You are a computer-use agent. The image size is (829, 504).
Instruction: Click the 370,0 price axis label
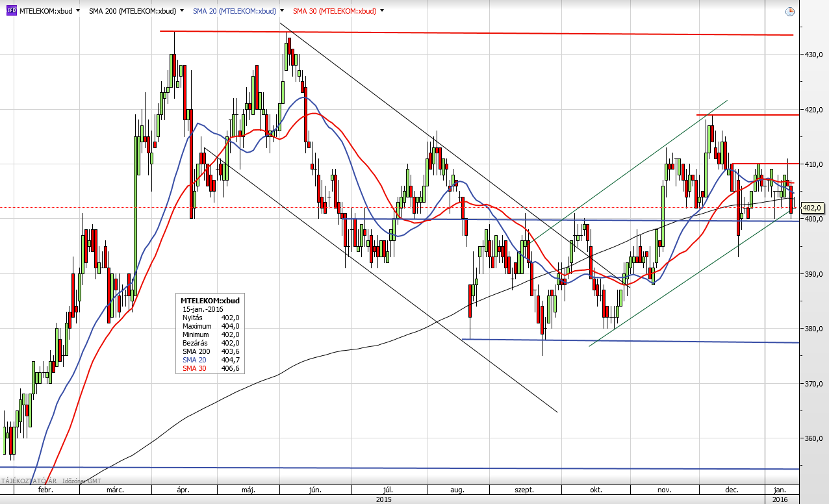814,384
